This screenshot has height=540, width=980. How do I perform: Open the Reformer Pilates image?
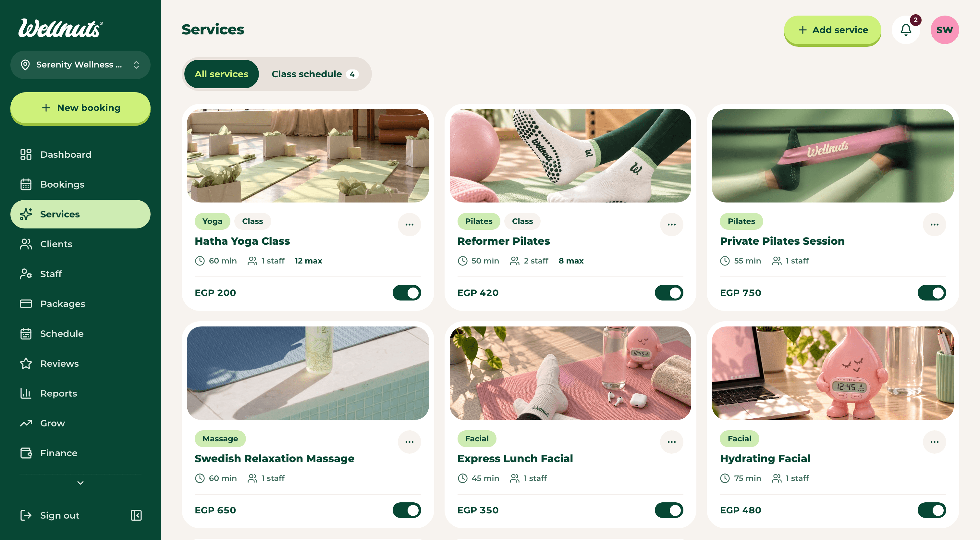click(570, 156)
